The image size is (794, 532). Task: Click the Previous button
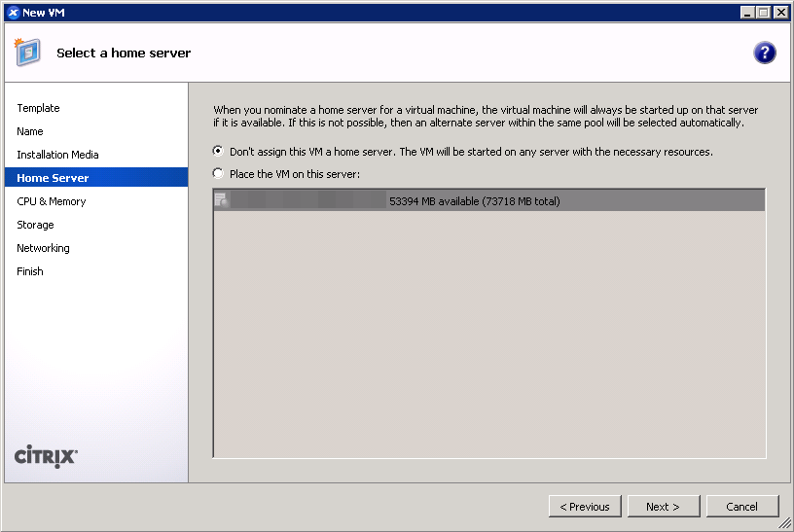585,506
